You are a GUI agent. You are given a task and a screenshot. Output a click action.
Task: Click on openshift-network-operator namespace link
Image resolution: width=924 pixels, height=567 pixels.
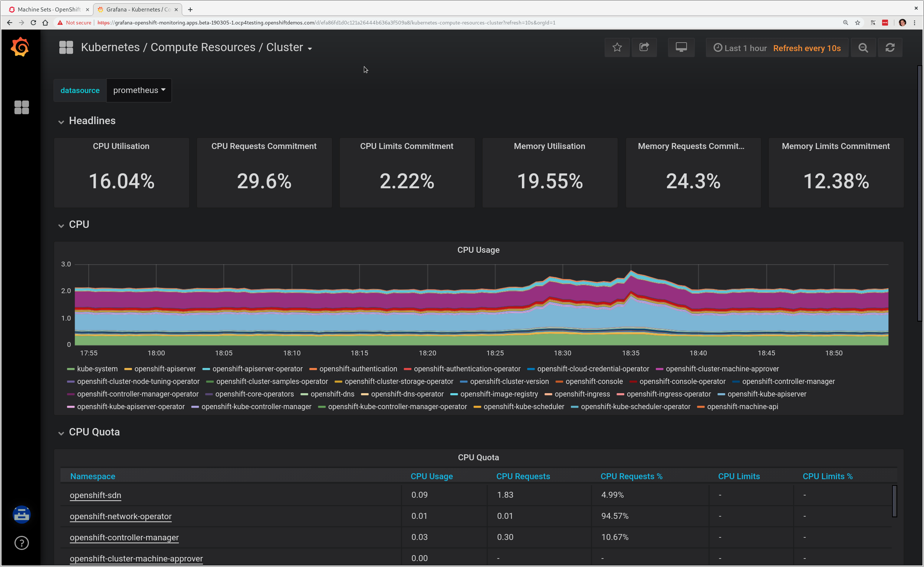(121, 516)
